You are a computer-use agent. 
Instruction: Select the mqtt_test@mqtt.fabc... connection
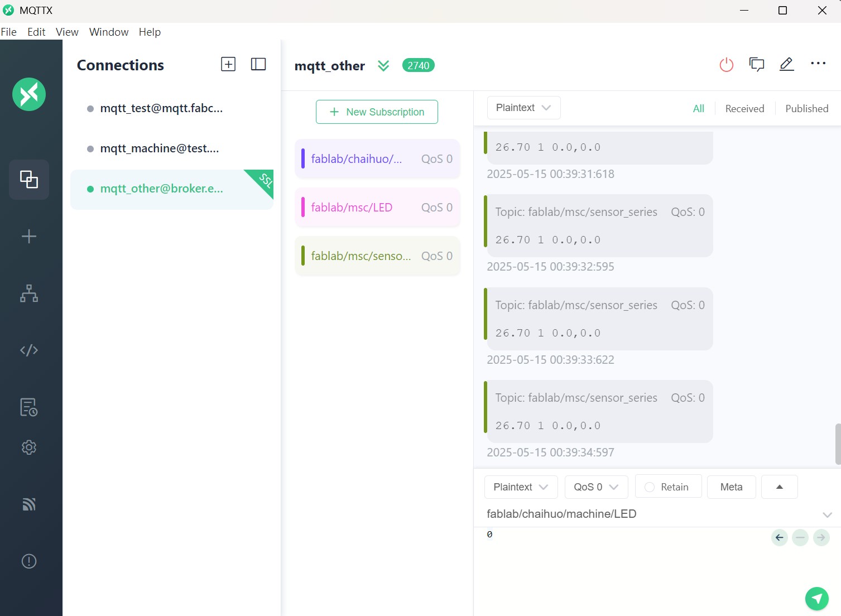point(172,109)
